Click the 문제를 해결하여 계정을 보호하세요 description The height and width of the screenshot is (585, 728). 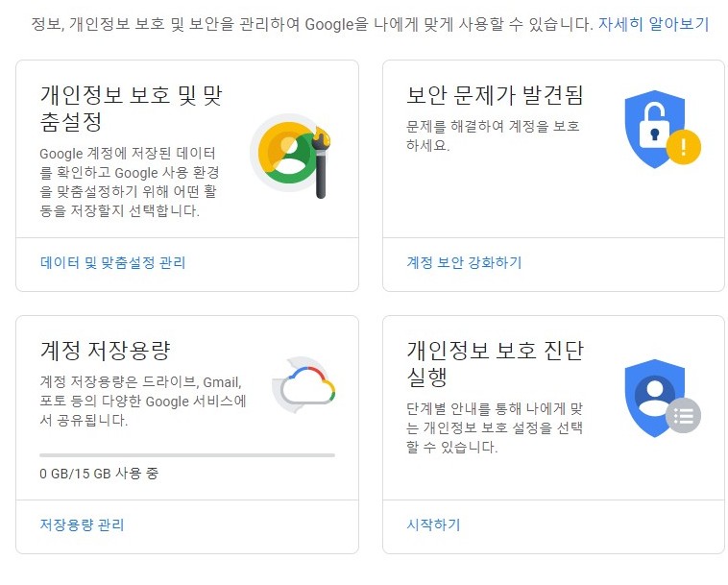click(x=493, y=135)
